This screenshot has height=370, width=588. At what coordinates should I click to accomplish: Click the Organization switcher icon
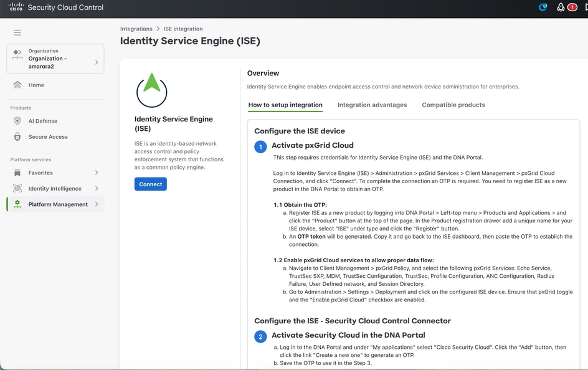pos(17,55)
